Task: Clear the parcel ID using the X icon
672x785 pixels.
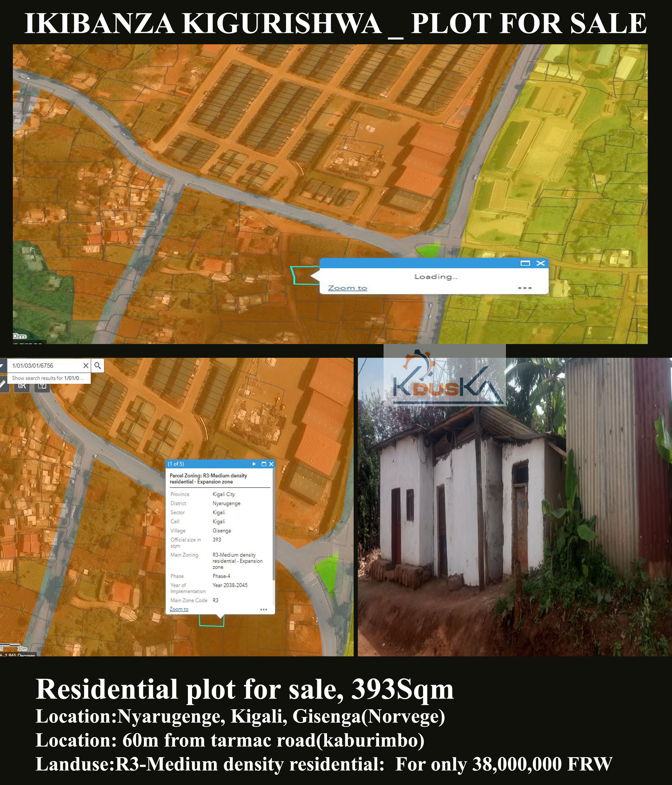Action: point(86,366)
